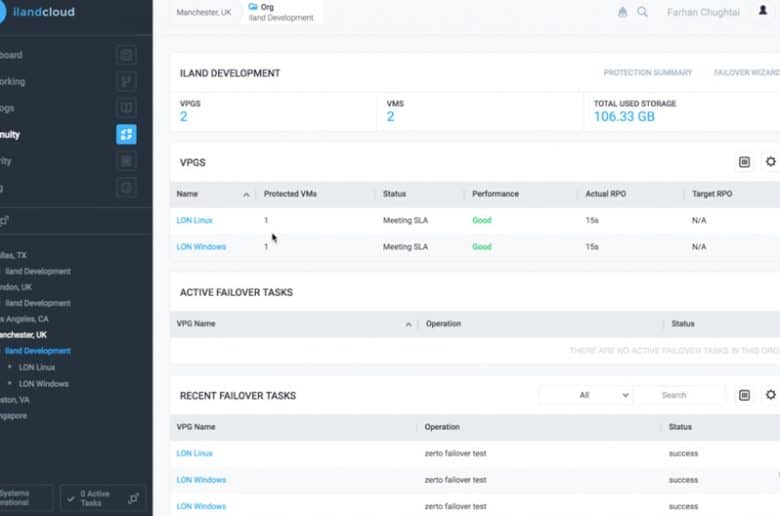
Task: Select LON Windows in sidebar tree
Action: pos(44,384)
